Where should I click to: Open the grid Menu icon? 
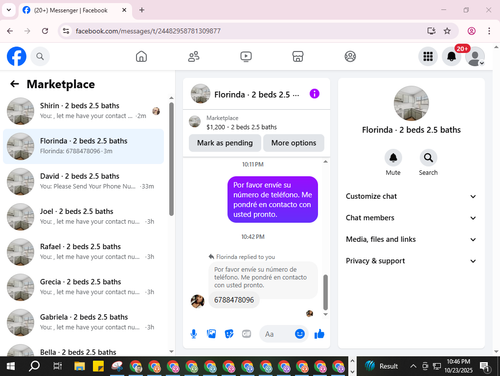428,56
